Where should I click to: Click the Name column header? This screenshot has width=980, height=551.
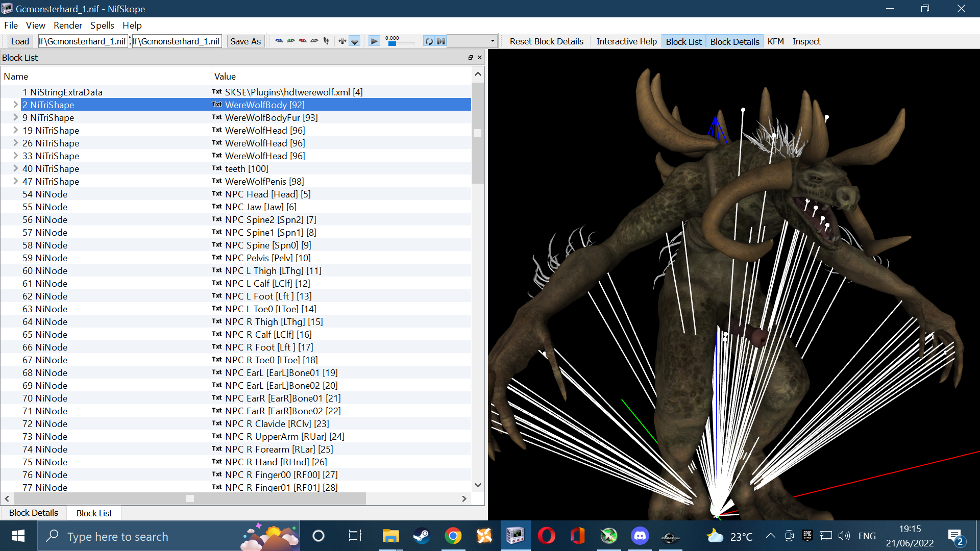(106, 76)
